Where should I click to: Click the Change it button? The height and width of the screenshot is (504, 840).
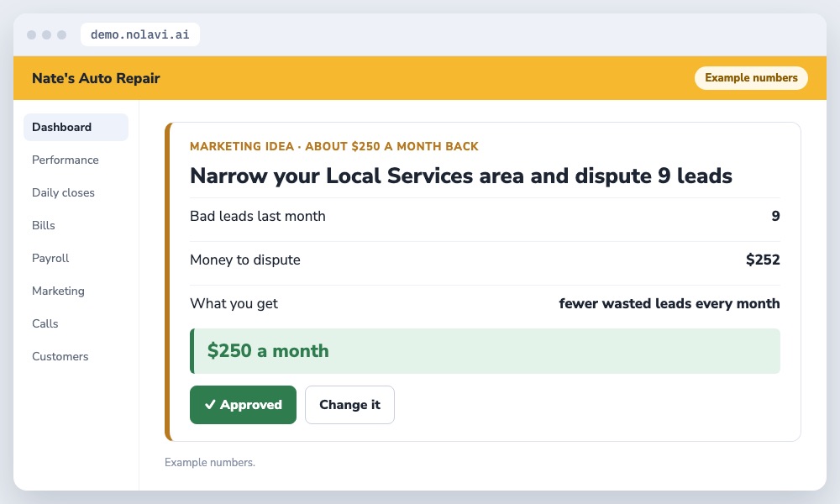tap(349, 404)
